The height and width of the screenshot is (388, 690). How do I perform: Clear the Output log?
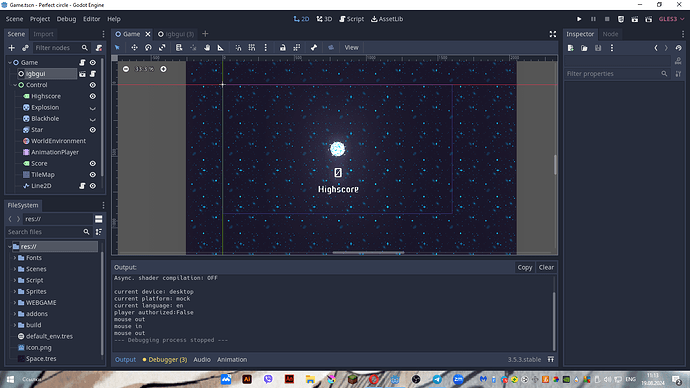[546, 267]
